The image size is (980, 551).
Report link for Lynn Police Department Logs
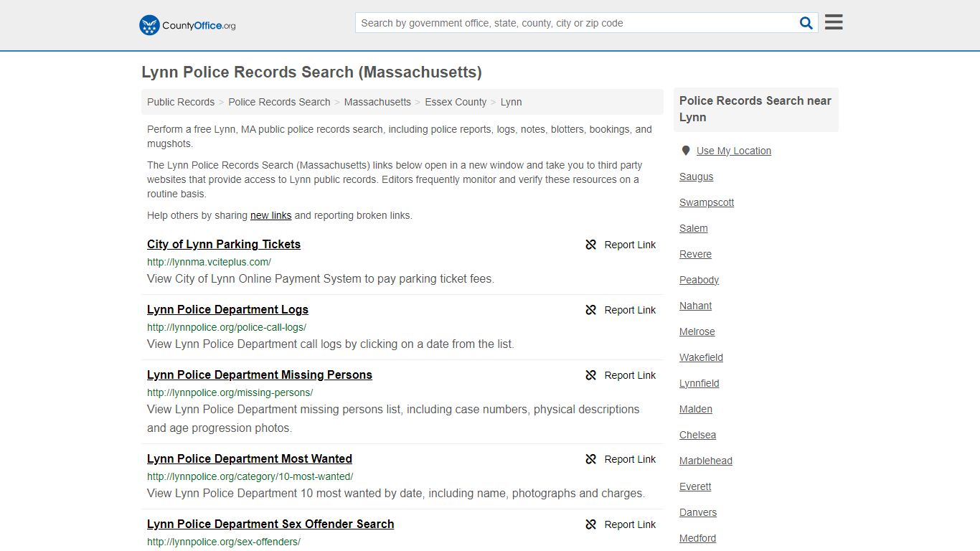pyautogui.click(x=621, y=310)
